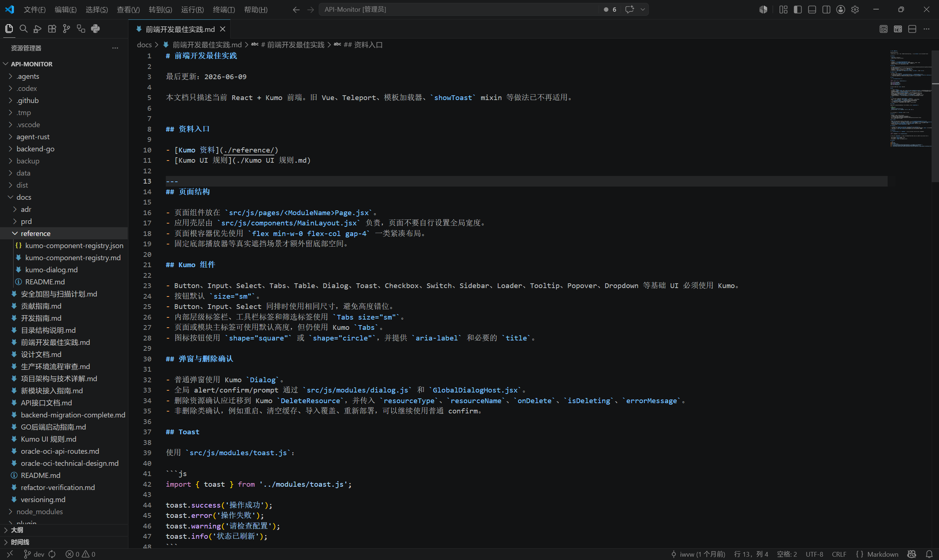
Task: Click the hexagon icon left of the layout controls
Action: click(763, 10)
